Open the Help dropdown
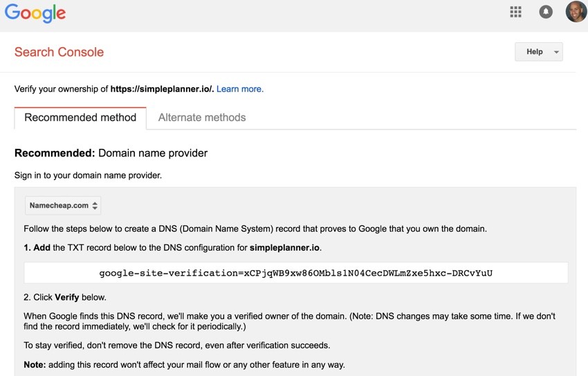 pyautogui.click(x=538, y=52)
